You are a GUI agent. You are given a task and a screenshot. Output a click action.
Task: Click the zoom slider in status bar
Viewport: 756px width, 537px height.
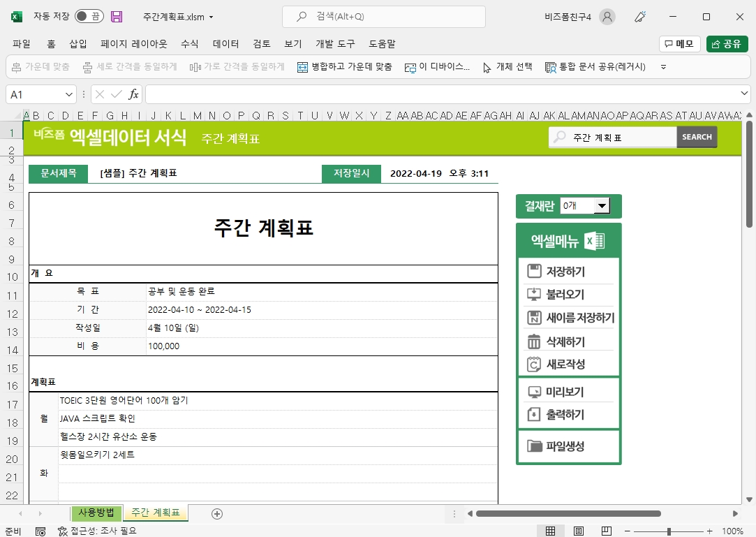[669, 531]
